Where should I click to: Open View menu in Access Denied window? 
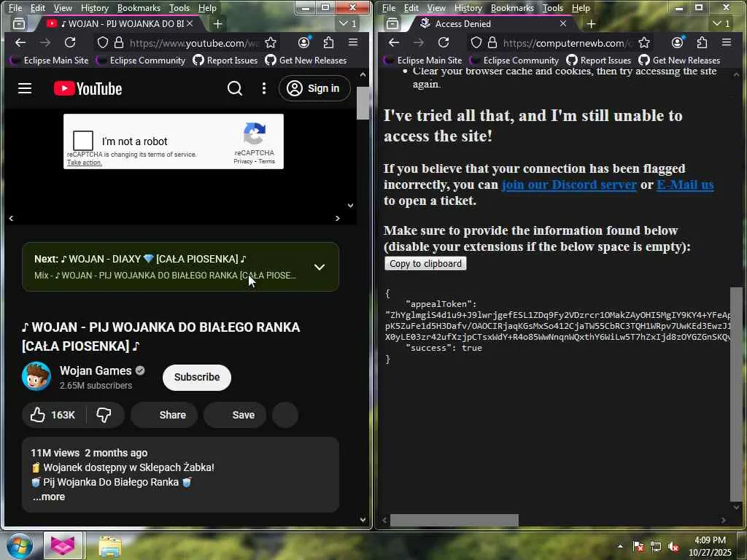click(436, 7)
